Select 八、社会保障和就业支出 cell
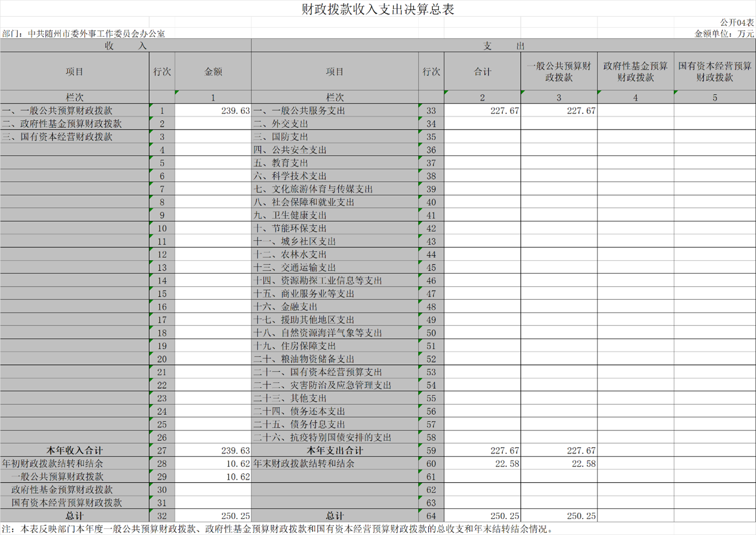Viewport: 756px width, 535px height. [x=335, y=202]
